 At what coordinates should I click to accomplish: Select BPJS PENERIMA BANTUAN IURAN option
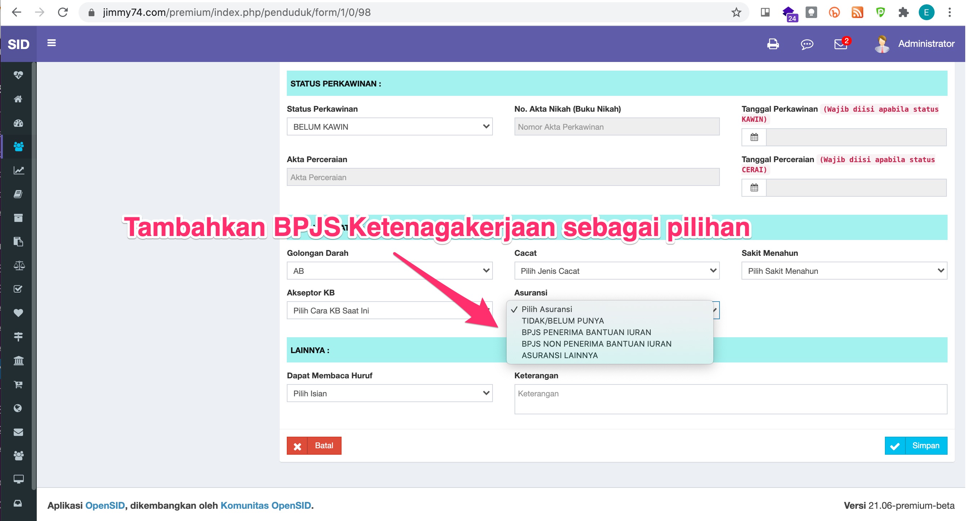pyautogui.click(x=586, y=332)
